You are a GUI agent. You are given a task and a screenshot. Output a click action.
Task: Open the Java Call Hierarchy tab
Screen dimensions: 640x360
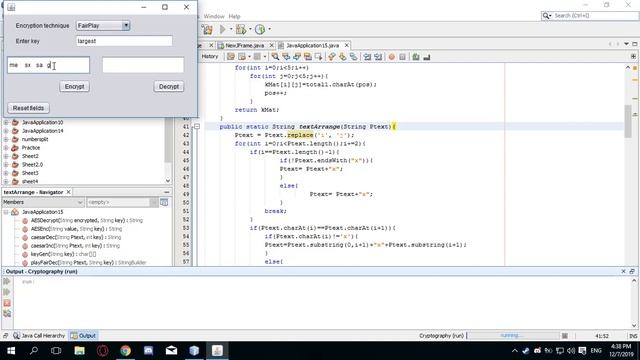(39, 336)
